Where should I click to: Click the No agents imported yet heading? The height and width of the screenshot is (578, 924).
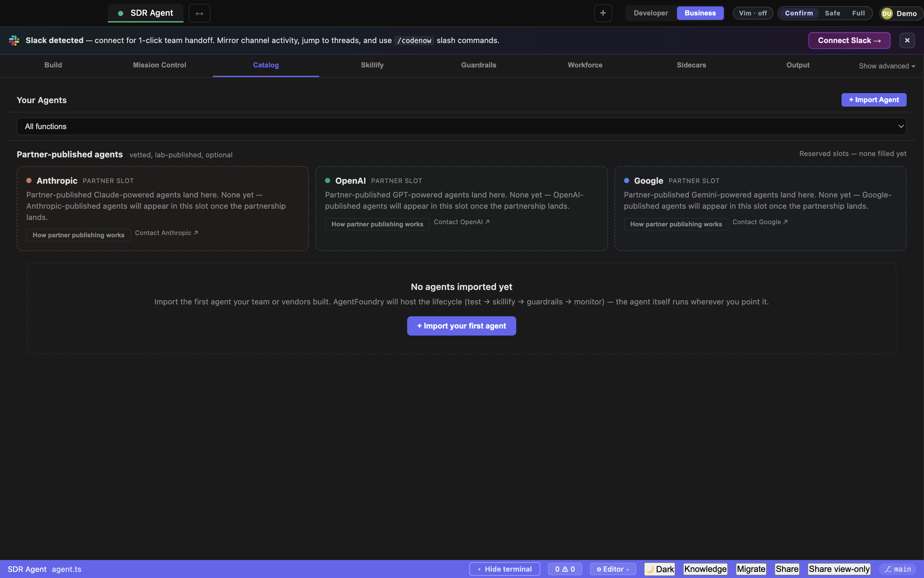461,287
